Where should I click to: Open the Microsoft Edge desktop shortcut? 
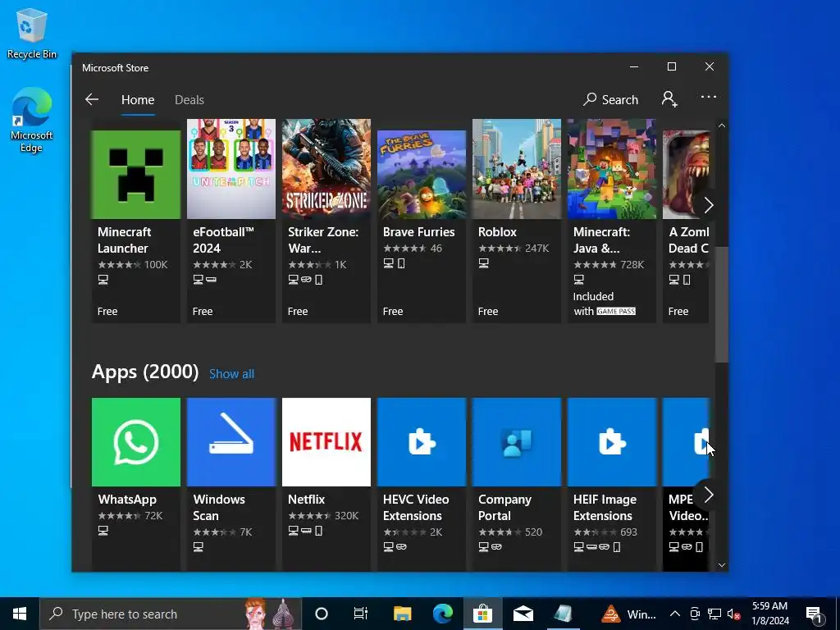[32, 120]
